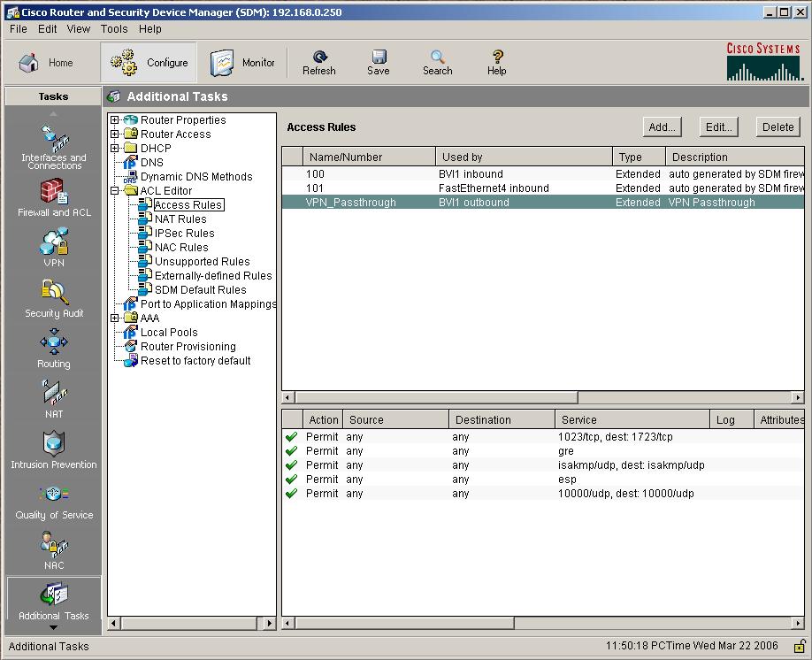Select Reset to factory default
This screenshot has height=660, width=812.
coord(195,361)
